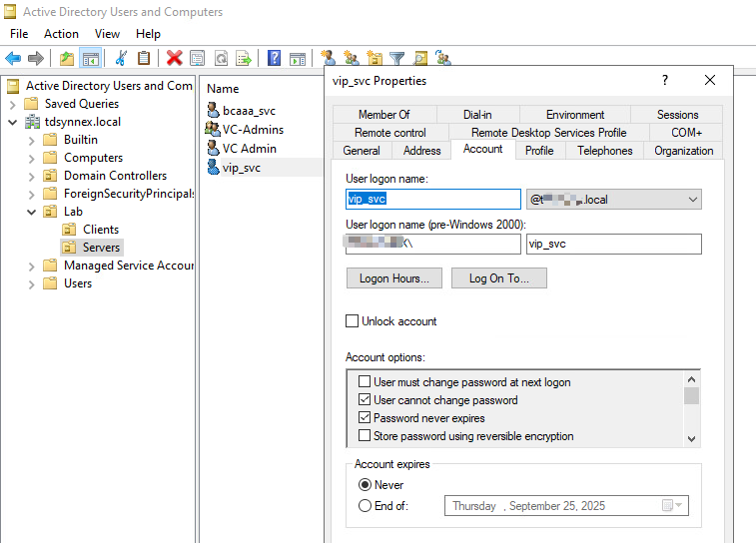Open the View menu

coord(107,34)
